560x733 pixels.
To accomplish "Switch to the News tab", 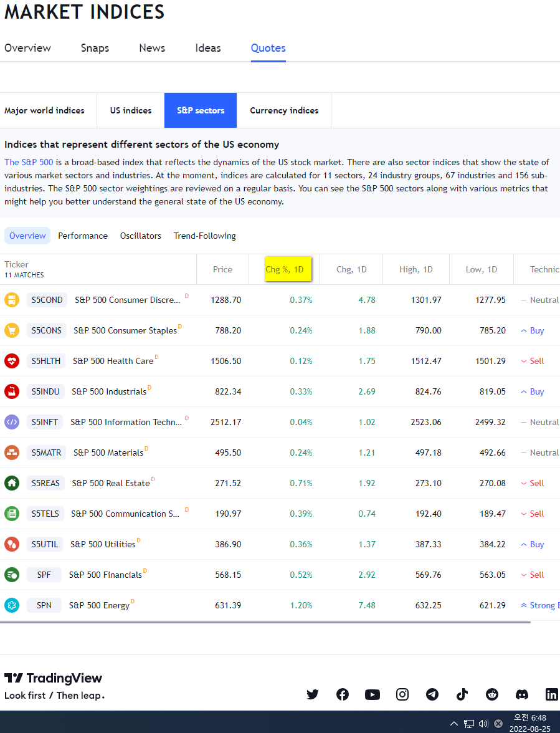I will point(152,47).
